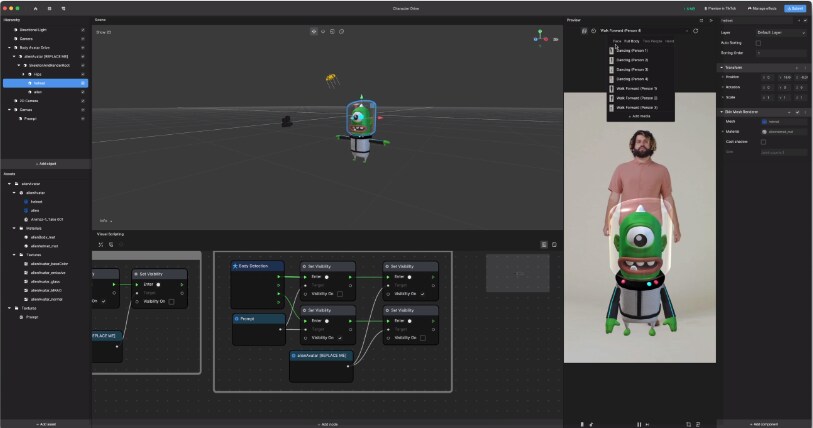Select alienAvatar_baseColor texture in Assets
This screenshot has width=813, height=428.
49,264
